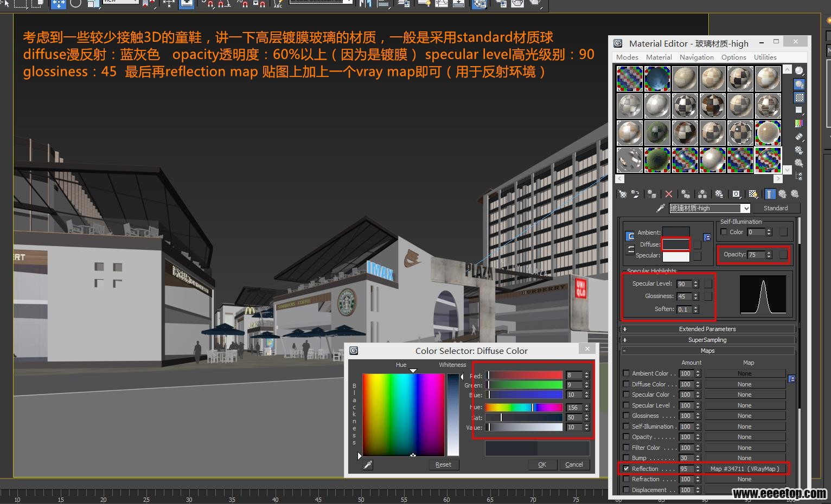Toggle Show Shaded Material in Viewport
This screenshot has height=504, width=831.
753,194
